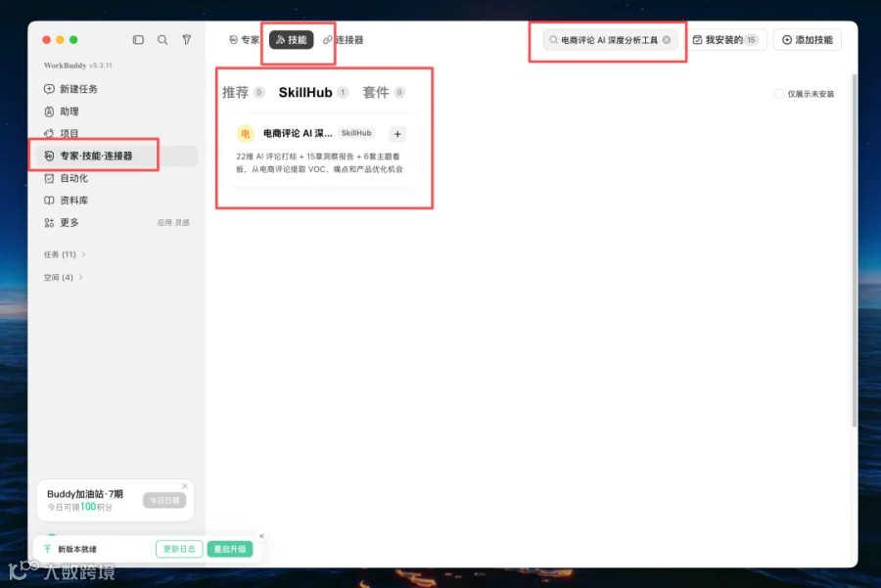
Task: Toggle the sidebar panel icon
Action: [138, 40]
